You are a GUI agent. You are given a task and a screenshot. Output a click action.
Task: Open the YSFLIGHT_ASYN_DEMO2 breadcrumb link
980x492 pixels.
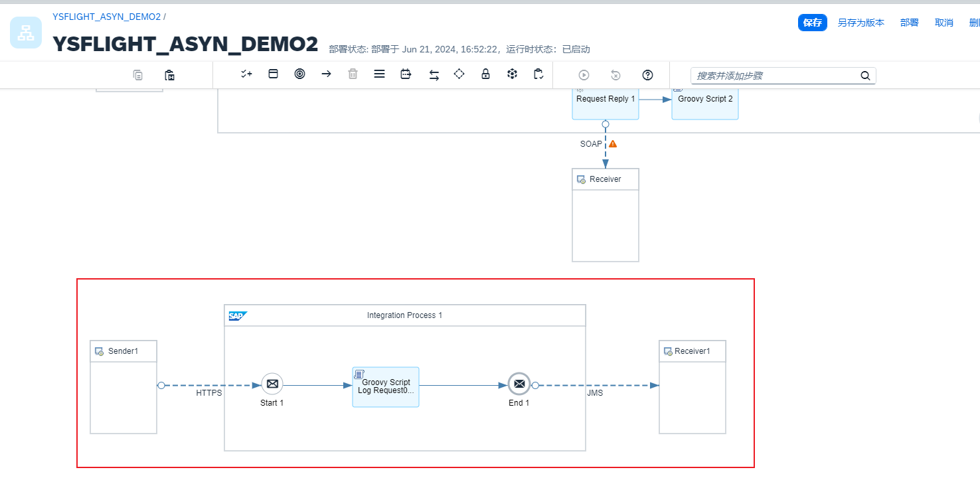click(x=106, y=17)
